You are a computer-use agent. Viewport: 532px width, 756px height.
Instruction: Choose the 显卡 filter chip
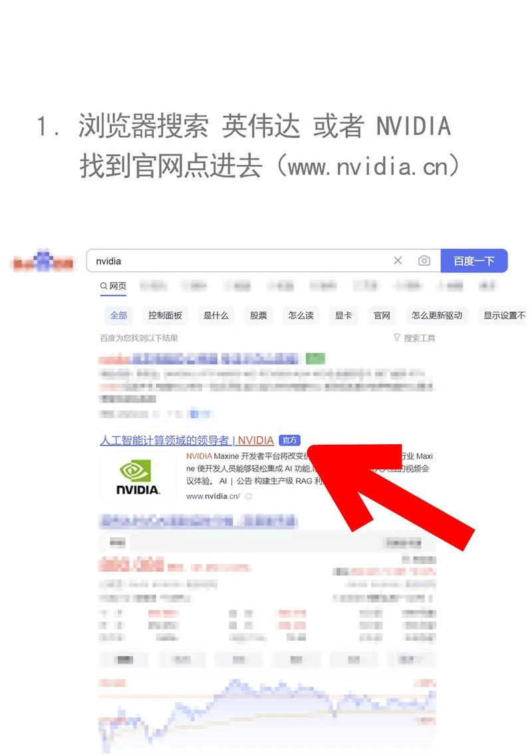[x=343, y=315]
